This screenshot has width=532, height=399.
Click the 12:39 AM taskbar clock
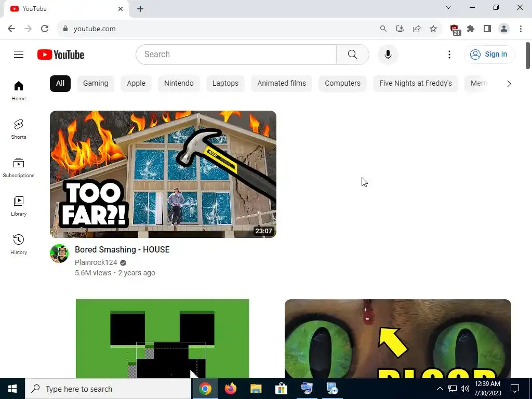pos(487,389)
